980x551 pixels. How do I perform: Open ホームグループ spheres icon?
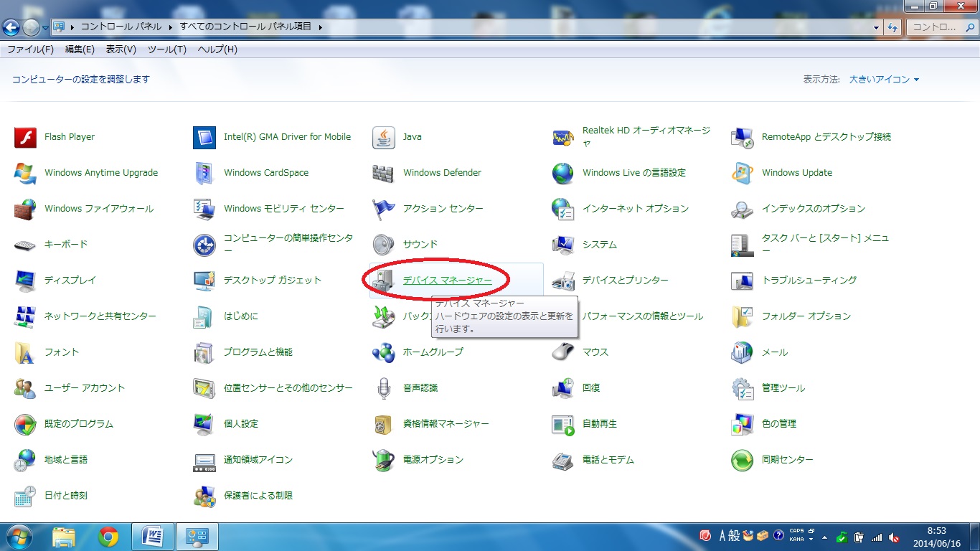(384, 352)
